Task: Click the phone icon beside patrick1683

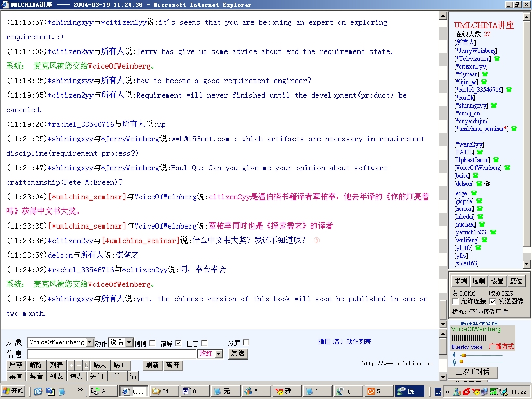Action: pos(493,232)
